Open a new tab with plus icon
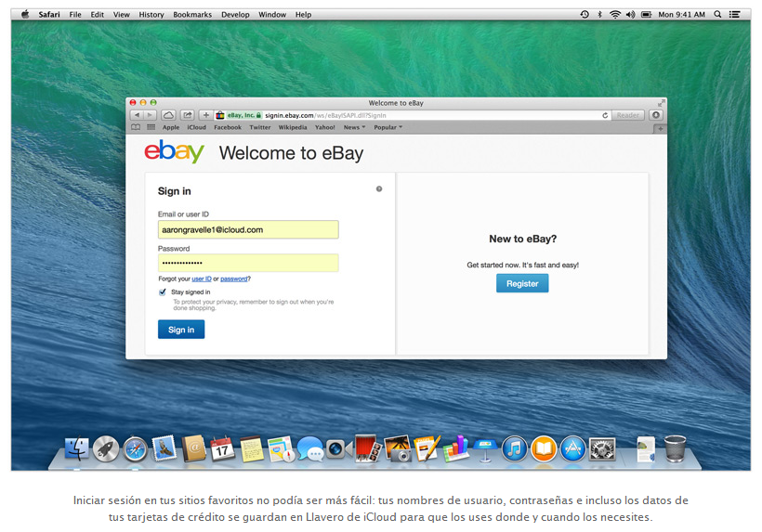Viewport: 762px width, 532px height. pyautogui.click(x=660, y=129)
